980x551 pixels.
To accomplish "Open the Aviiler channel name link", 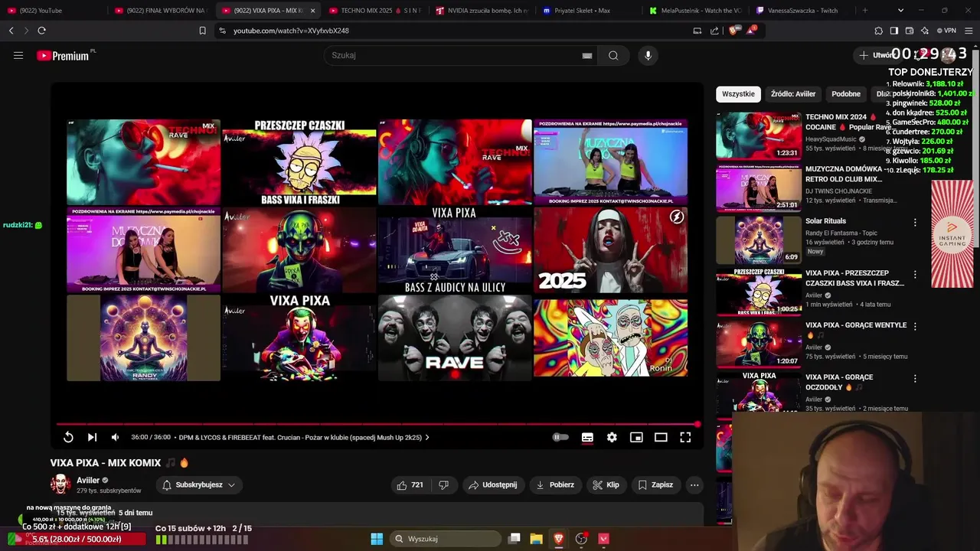I will [x=88, y=480].
